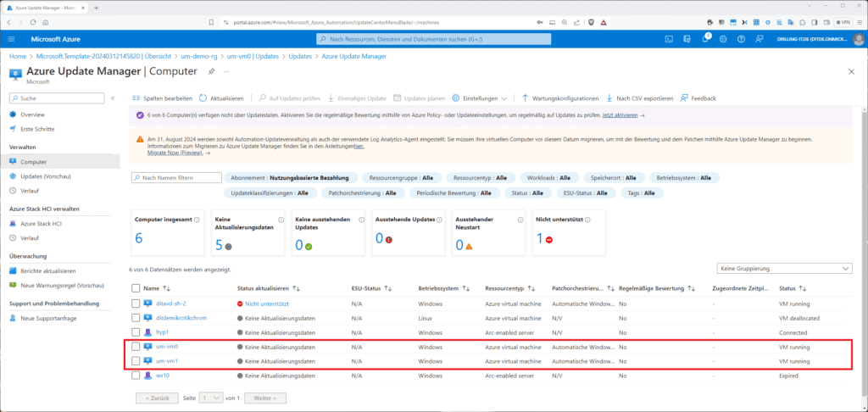Open the Azure portal hamburger menu
Image resolution: width=868 pixels, height=412 pixels.
11,39
